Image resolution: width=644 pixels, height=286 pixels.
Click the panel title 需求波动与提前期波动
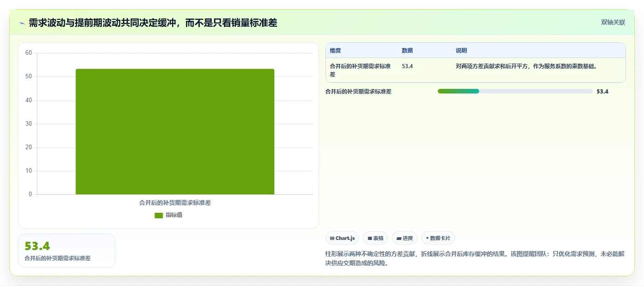(153, 23)
